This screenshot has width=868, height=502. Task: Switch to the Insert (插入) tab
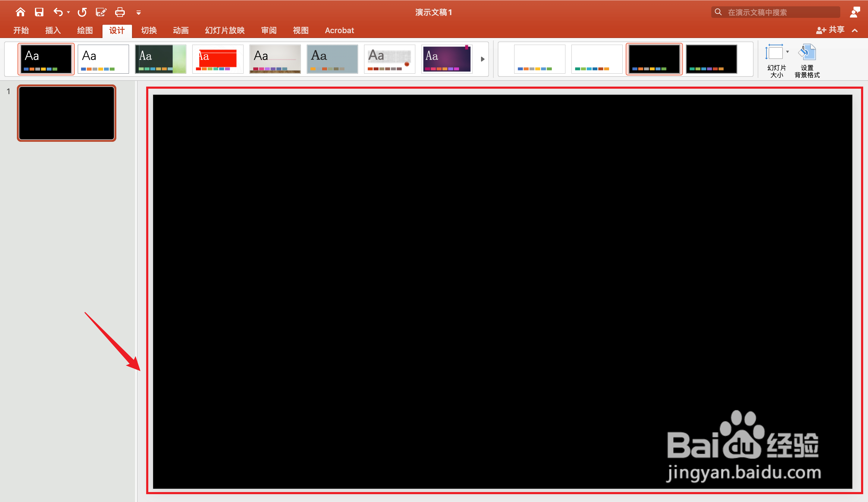(x=53, y=30)
